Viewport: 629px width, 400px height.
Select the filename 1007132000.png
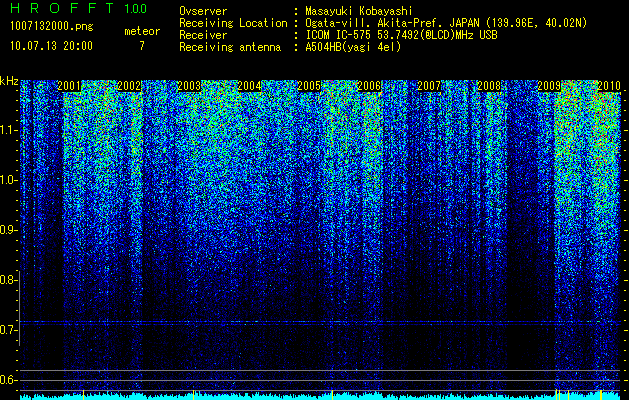click(51, 27)
